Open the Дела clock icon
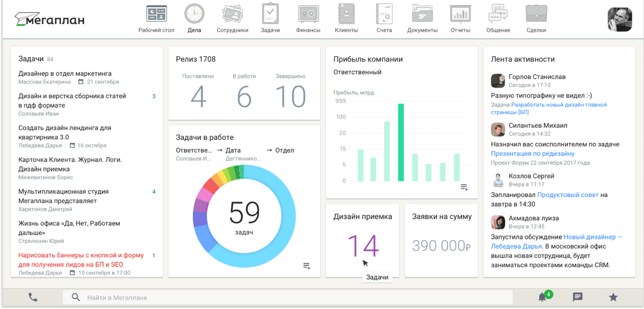The height and width of the screenshot is (309, 644). [x=194, y=14]
